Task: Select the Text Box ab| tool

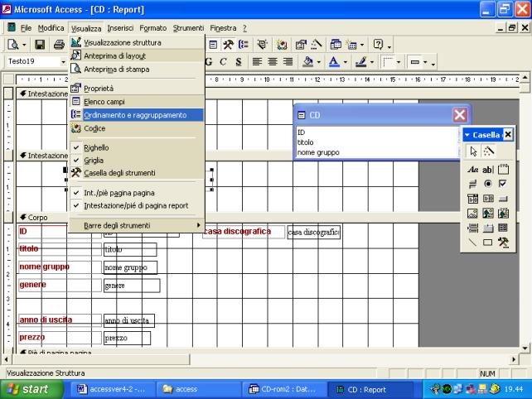Action: 487,169
